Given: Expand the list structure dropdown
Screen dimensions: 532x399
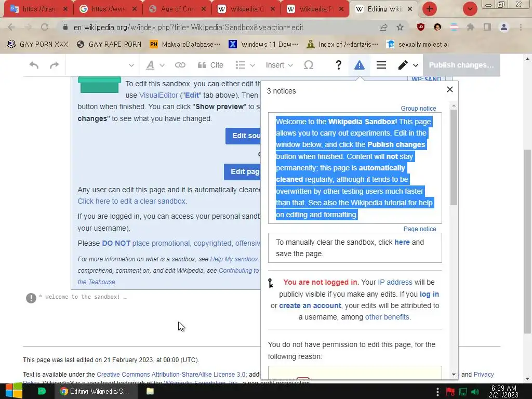Looking at the screenshot, I should click(245, 65).
